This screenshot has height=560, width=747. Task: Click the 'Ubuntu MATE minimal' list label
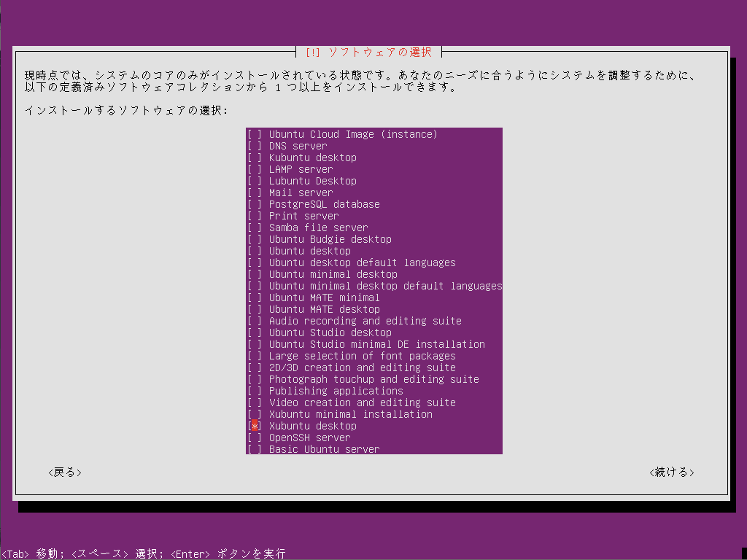(x=325, y=297)
